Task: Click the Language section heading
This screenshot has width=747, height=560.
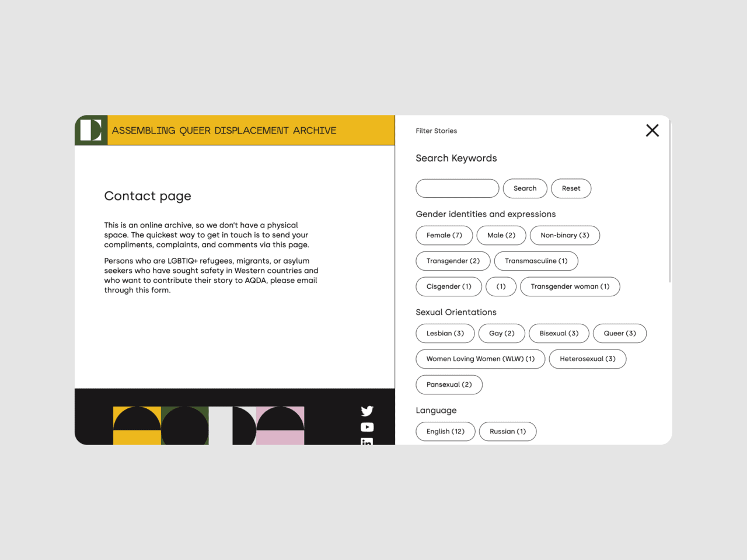Action: pos(436,410)
